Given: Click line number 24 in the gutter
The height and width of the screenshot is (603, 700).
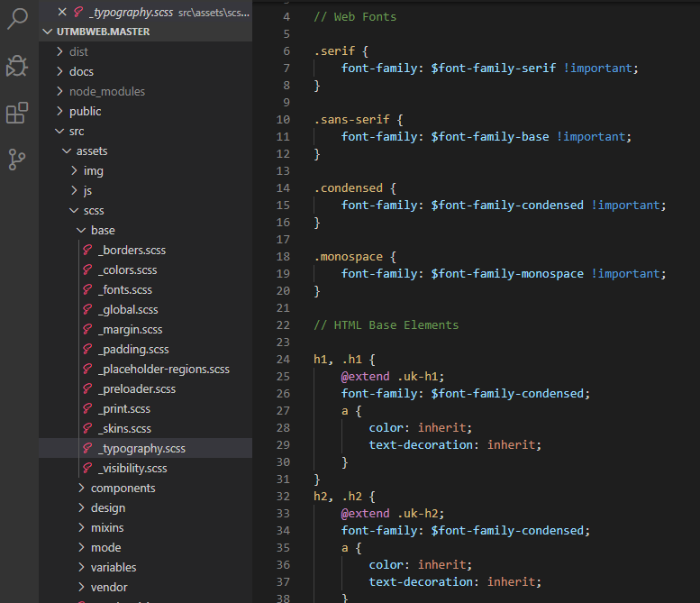Looking at the screenshot, I should click(x=284, y=359).
